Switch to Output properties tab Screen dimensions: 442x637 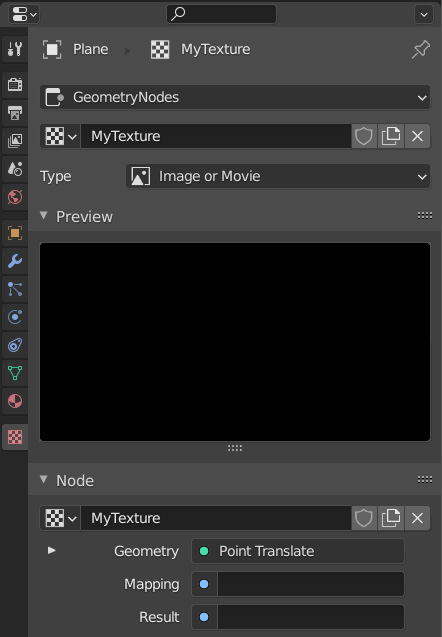click(x=15, y=113)
